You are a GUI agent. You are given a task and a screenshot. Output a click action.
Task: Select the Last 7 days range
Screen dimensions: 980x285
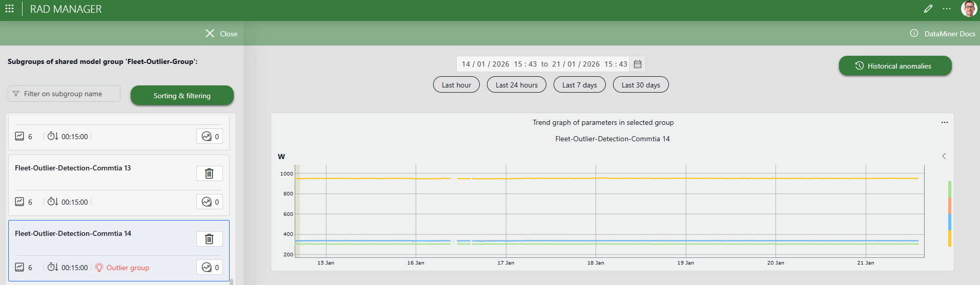coord(579,85)
